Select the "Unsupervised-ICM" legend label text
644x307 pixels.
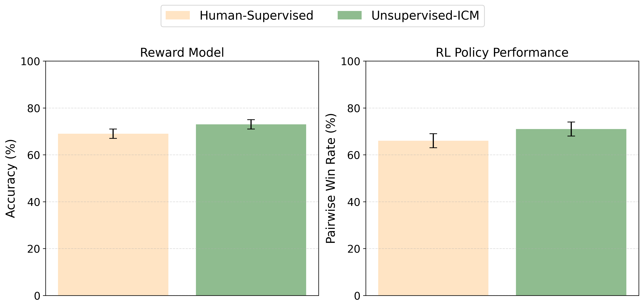tap(425, 15)
